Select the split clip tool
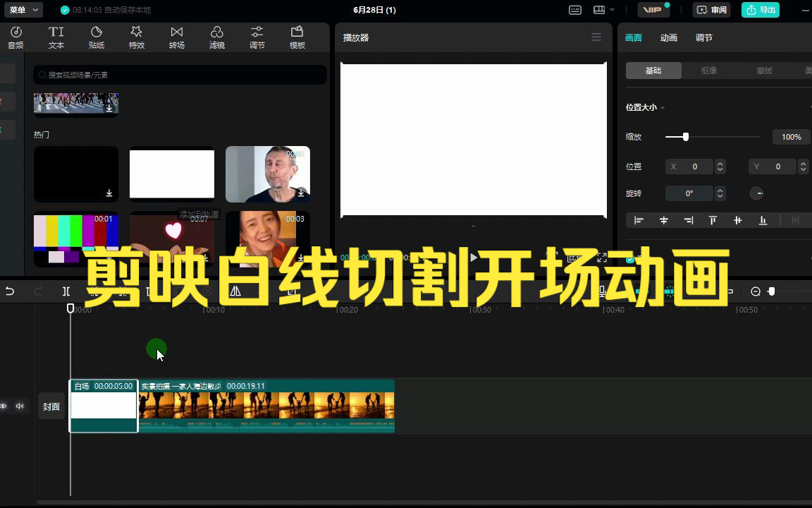This screenshot has height=508, width=812. tap(66, 291)
